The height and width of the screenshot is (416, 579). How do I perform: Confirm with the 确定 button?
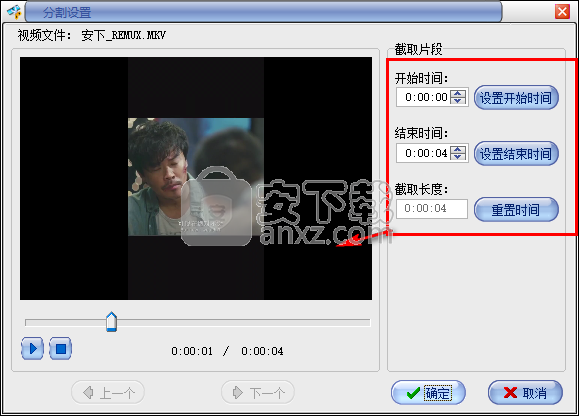click(428, 393)
